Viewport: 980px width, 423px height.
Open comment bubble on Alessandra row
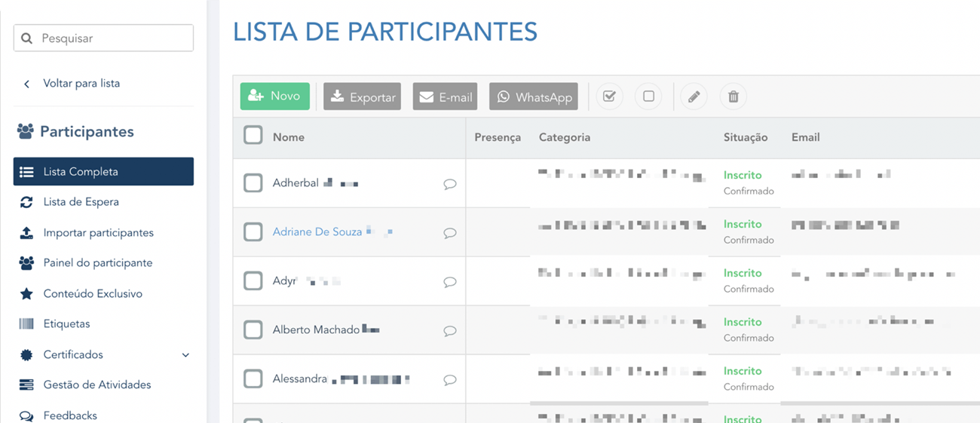(450, 380)
